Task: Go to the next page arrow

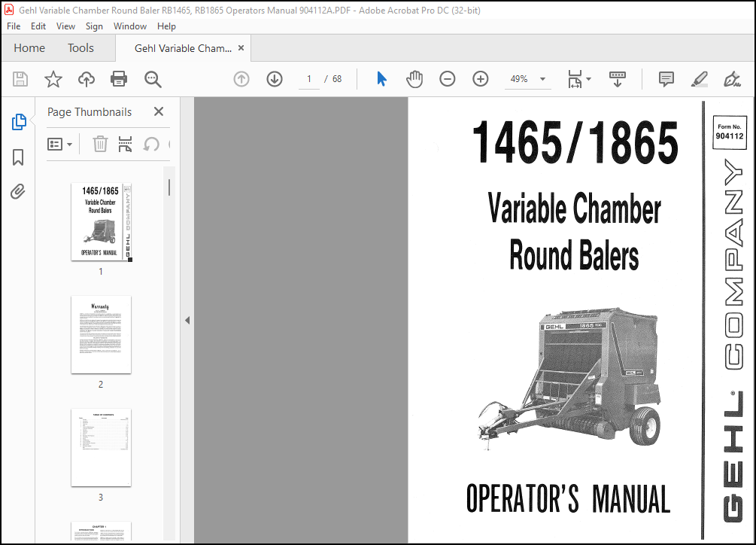Action: (x=275, y=79)
